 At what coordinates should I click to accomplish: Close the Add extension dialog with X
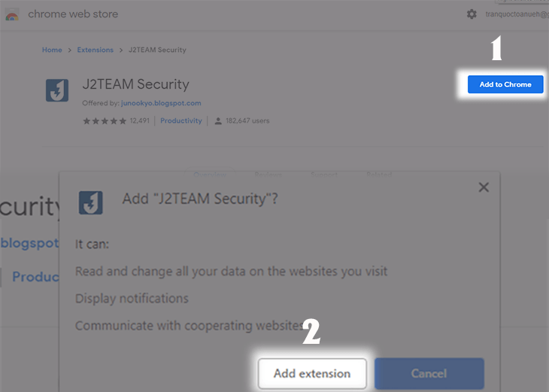tap(484, 187)
